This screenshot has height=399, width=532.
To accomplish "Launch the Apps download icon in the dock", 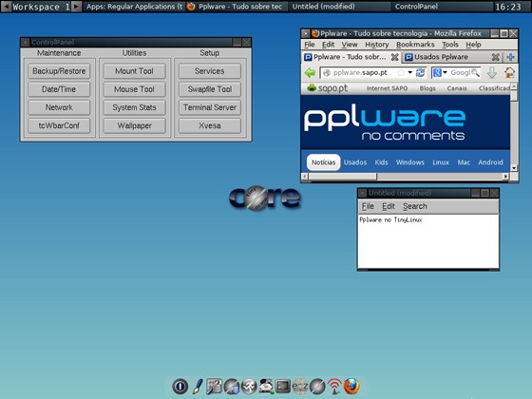I will 232,387.
